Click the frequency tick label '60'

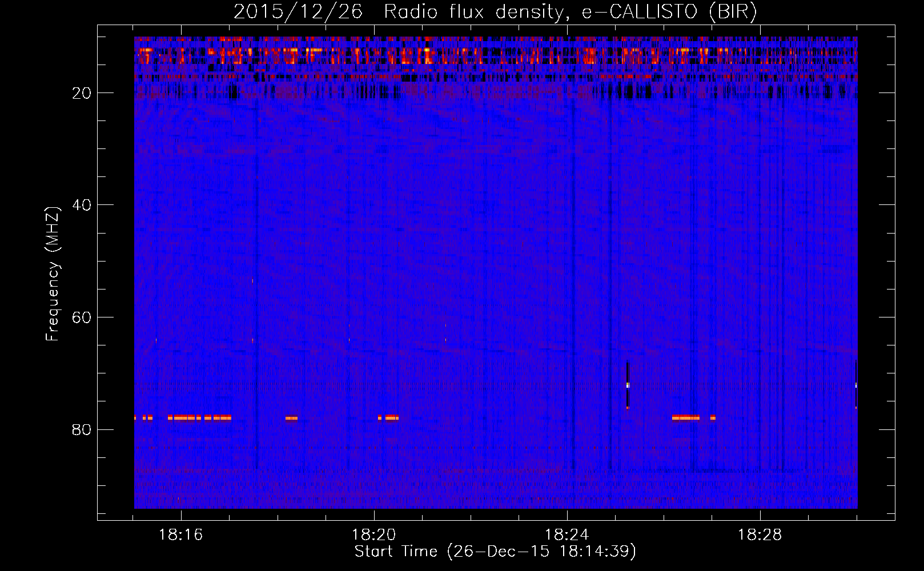point(82,317)
